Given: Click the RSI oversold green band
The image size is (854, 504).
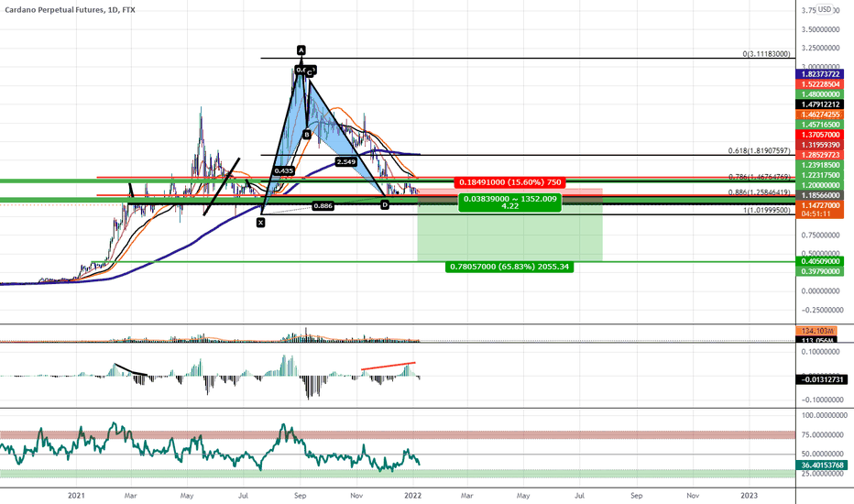Looking at the screenshot, I should (x=397, y=474).
